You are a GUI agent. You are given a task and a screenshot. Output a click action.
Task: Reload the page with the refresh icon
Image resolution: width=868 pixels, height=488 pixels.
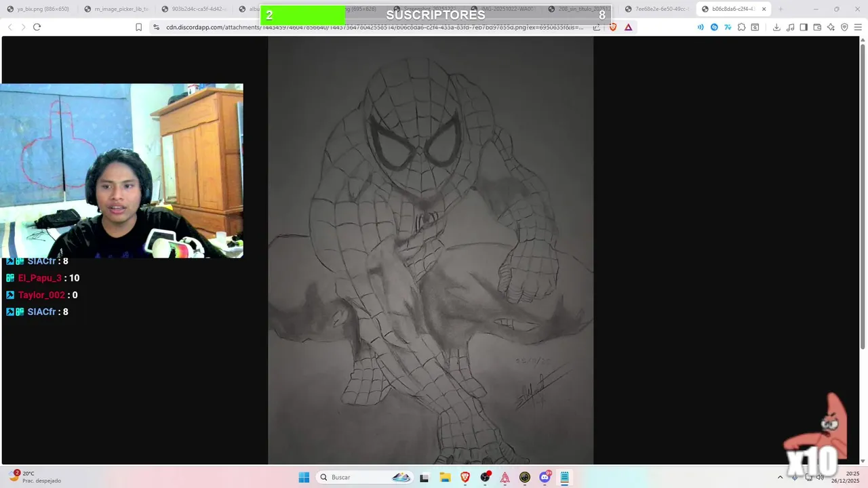[x=37, y=27]
